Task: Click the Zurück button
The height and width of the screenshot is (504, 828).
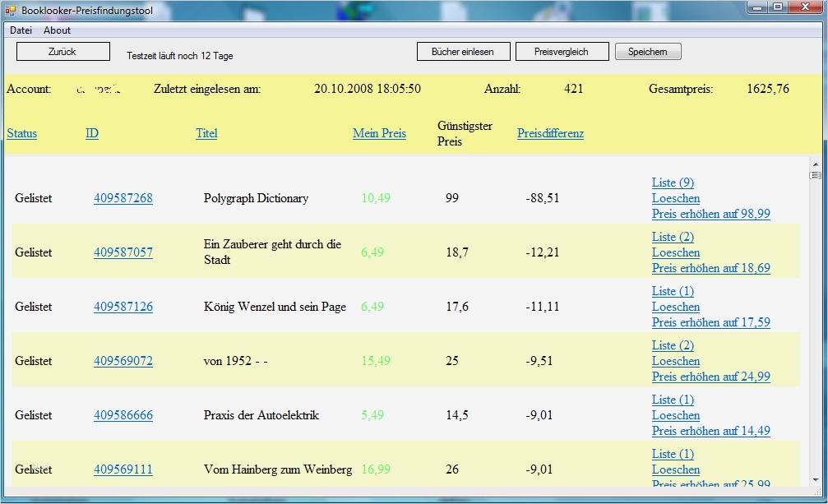Action: pyautogui.click(x=62, y=52)
